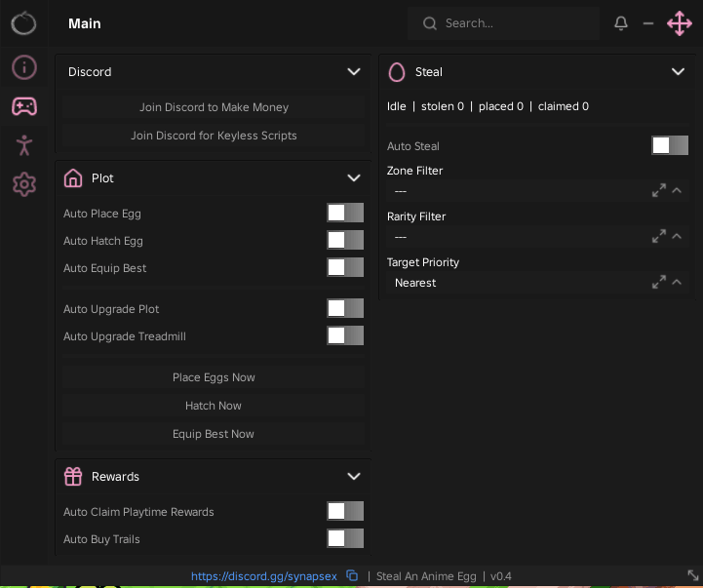Collapse the Rewards section chevron
Screen dimensions: 703x588
(354, 476)
